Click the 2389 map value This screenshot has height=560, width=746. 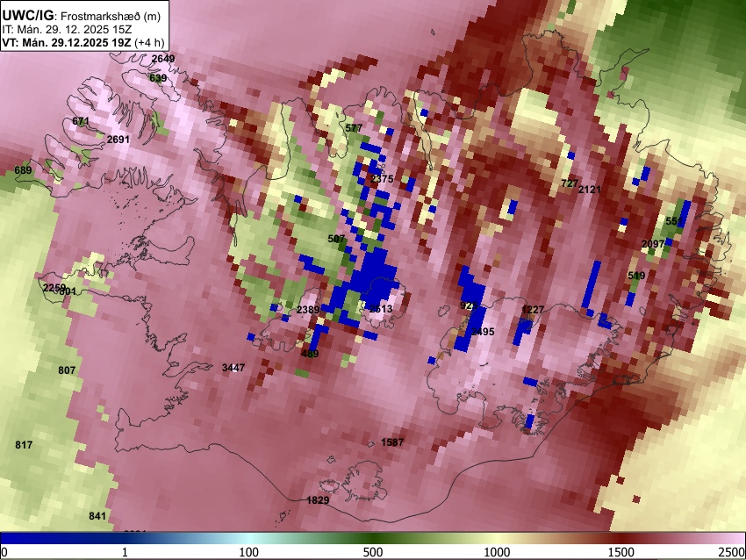click(308, 310)
